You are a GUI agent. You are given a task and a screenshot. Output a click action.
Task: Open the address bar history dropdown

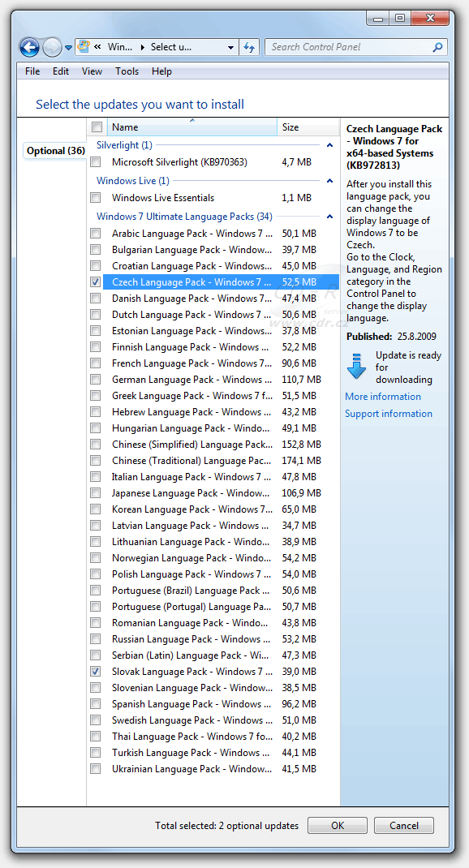pyautogui.click(x=231, y=48)
